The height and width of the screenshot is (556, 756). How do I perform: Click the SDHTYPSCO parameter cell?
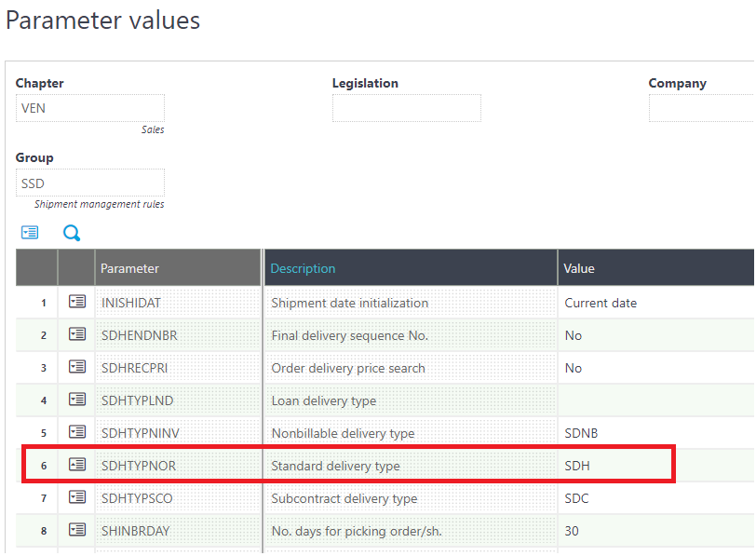tap(137, 498)
